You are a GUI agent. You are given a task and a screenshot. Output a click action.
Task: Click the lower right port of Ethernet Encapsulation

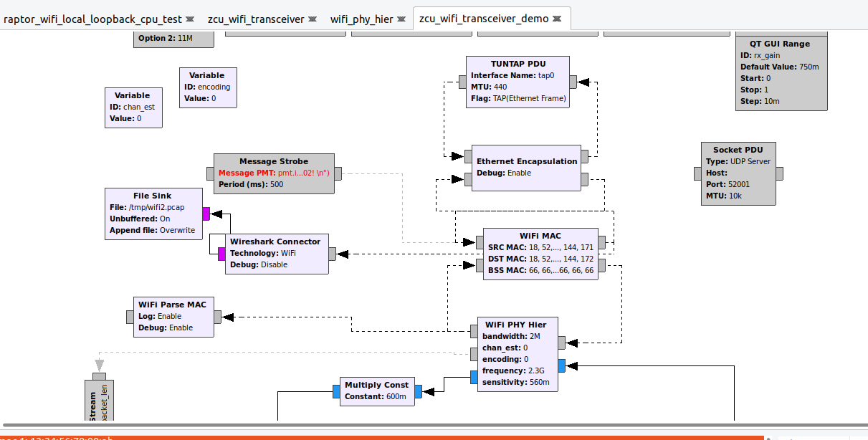(585, 179)
